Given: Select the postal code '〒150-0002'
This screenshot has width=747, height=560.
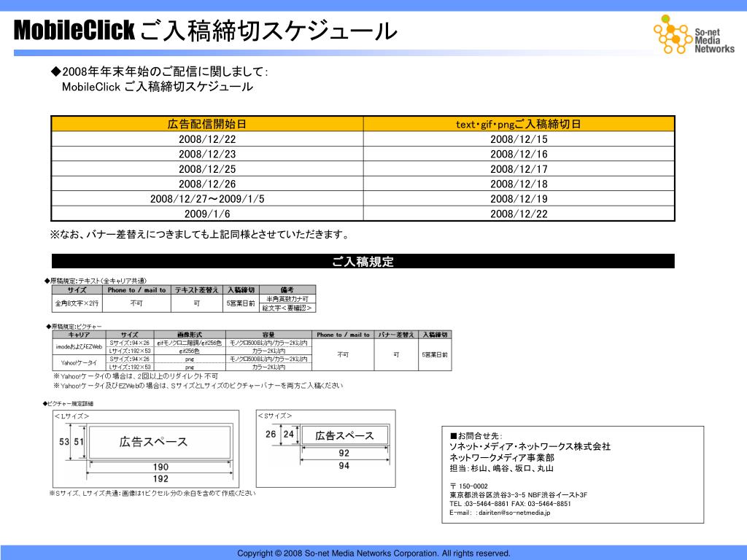Looking at the screenshot, I should tap(469, 486).
